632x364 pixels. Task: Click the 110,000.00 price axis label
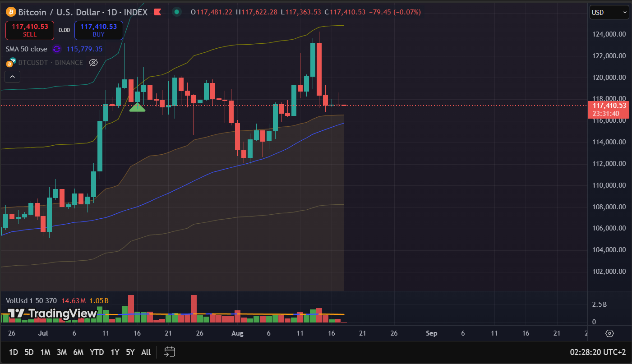pyautogui.click(x=608, y=185)
